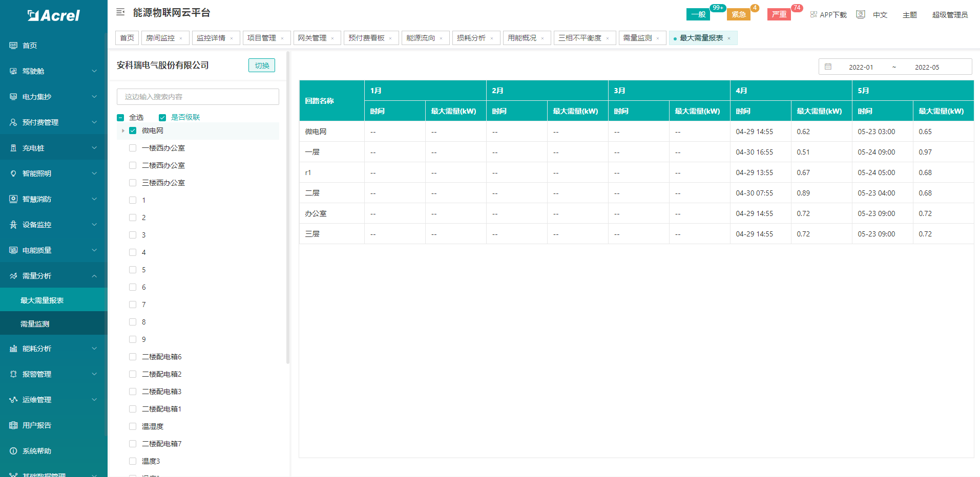Collapse the sidebar with hamburger icon

click(120, 12)
